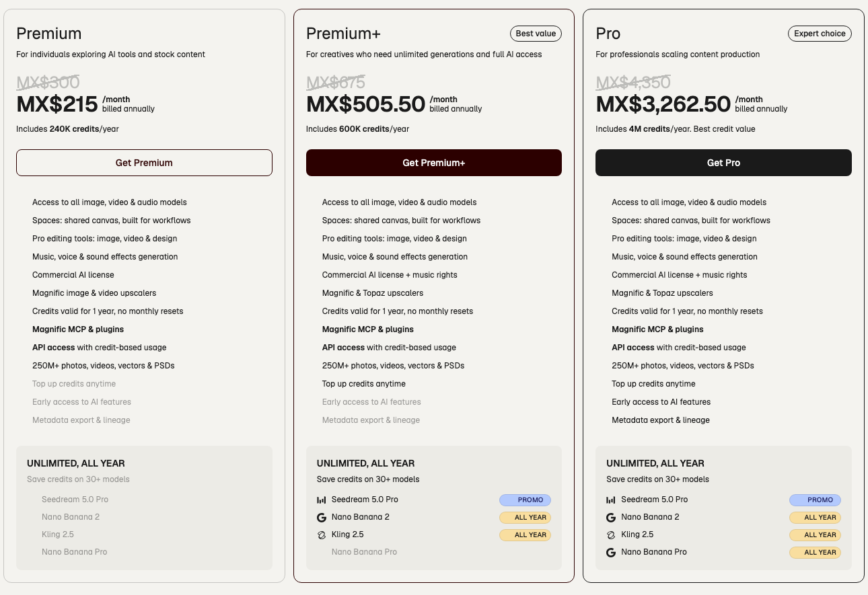The image size is (868, 595).
Task: Select the Get Premium+ button
Action: point(434,163)
